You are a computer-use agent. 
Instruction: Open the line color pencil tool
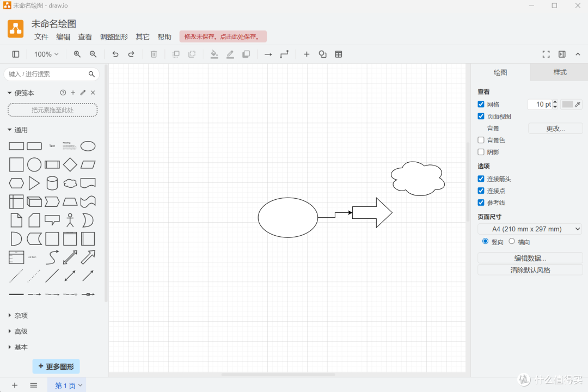coord(230,54)
